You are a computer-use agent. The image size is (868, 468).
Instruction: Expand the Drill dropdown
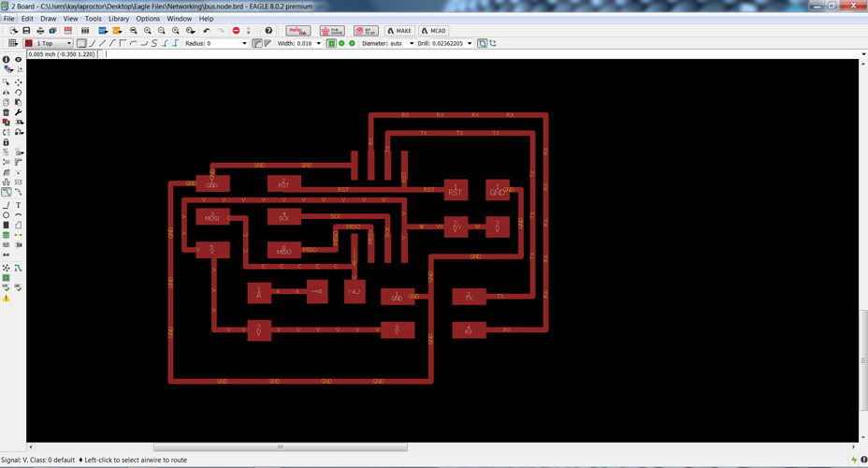(470, 43)
